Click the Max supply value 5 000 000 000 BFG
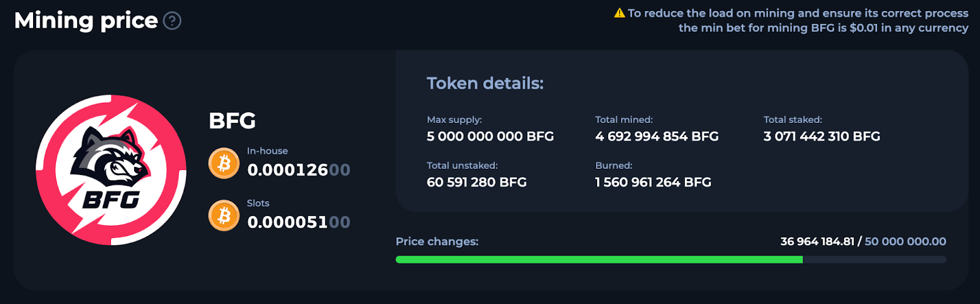The height and width of the screenshot is (304, 980). coord(490,136)
